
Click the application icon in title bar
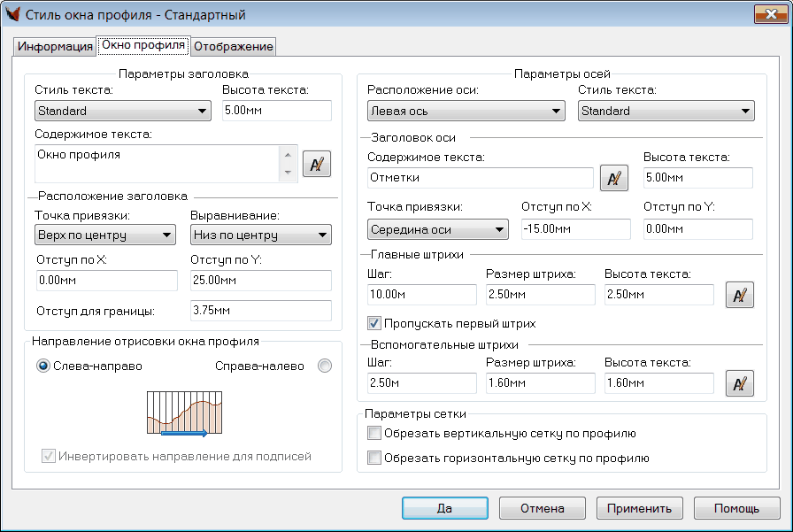13,15
